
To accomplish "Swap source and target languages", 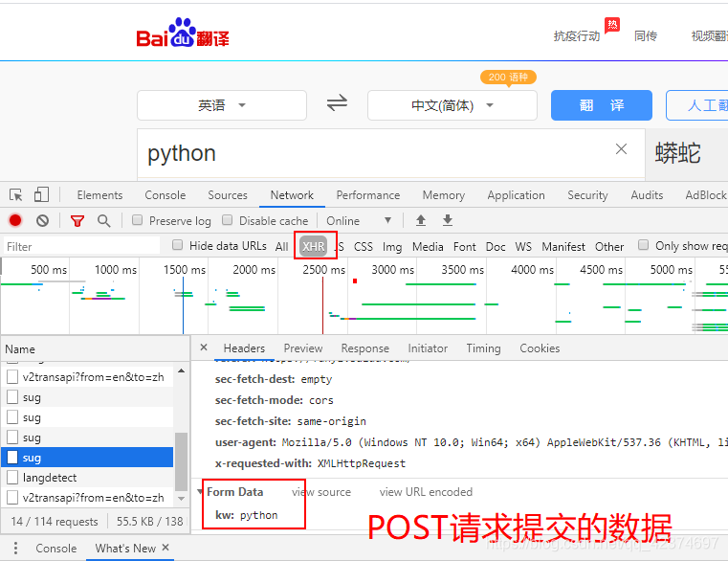I will coord(337,102).
